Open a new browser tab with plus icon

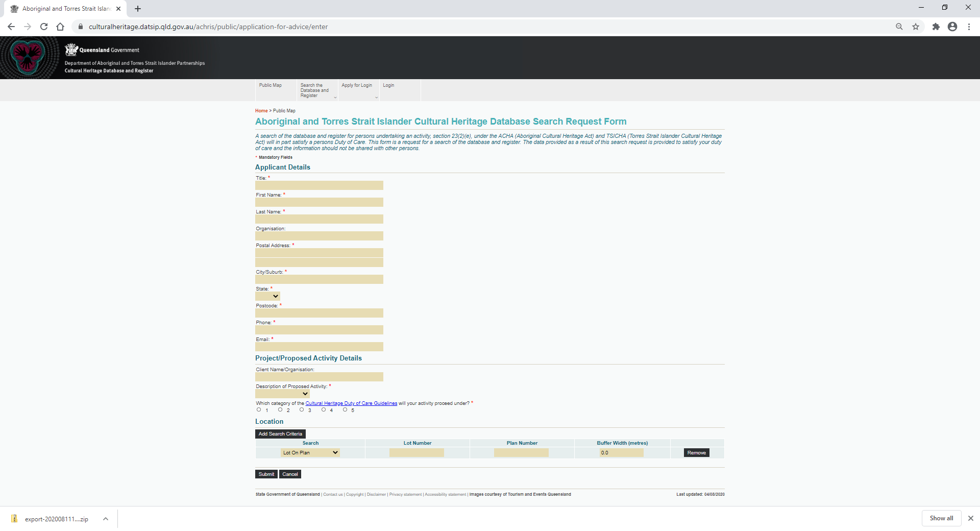coord(138,9)
